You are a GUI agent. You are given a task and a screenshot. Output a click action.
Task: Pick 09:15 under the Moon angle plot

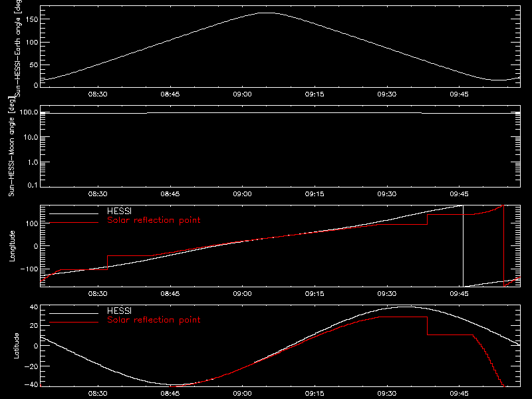pos(315,194)
